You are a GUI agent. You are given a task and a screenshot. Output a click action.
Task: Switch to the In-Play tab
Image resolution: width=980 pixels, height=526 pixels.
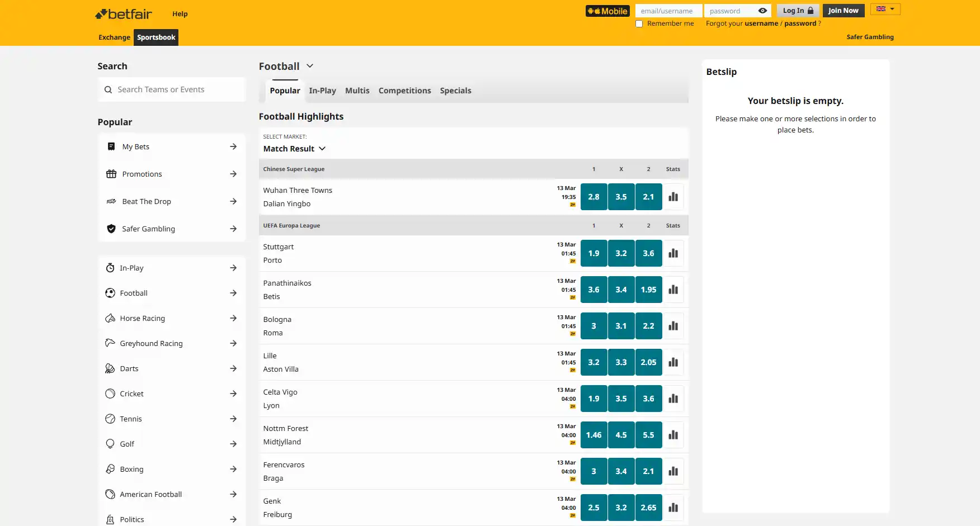coord(323,91)
